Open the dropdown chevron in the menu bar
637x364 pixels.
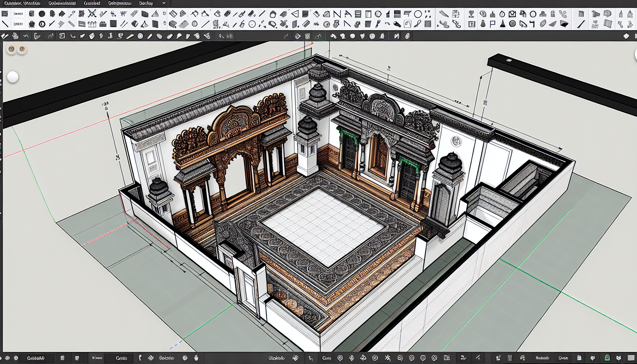(163, 3)
